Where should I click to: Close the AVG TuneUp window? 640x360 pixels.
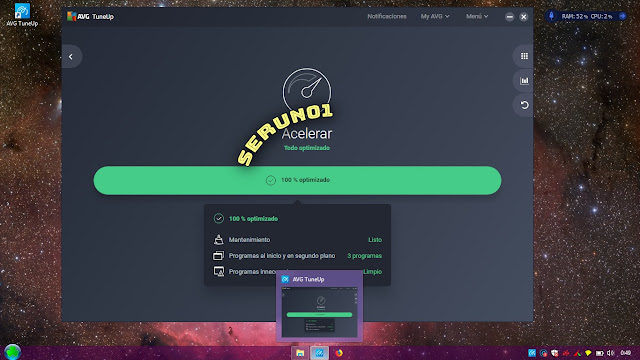[524, 17]
